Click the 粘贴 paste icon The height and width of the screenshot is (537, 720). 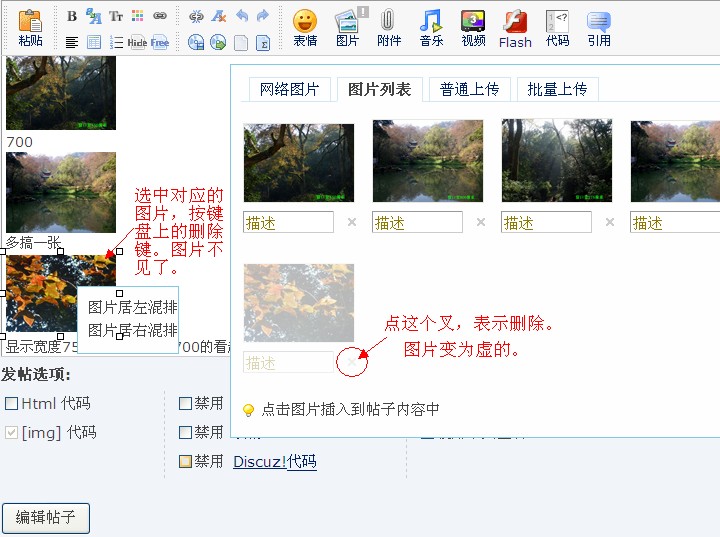tap(30, 27)
